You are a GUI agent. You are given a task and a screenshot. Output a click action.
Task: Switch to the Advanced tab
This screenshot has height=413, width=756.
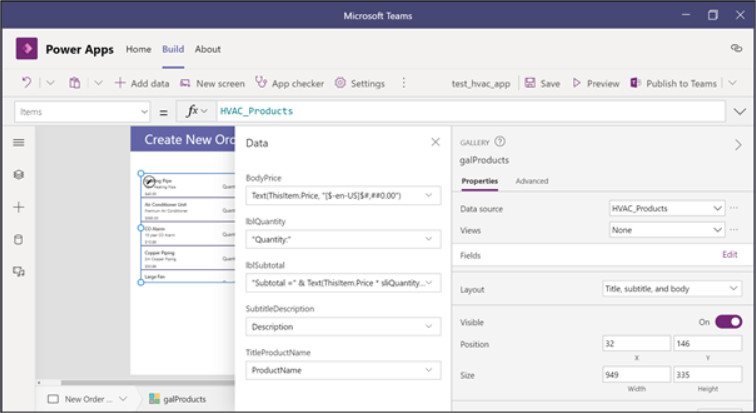pyautogui.click(x=532, y=181)
